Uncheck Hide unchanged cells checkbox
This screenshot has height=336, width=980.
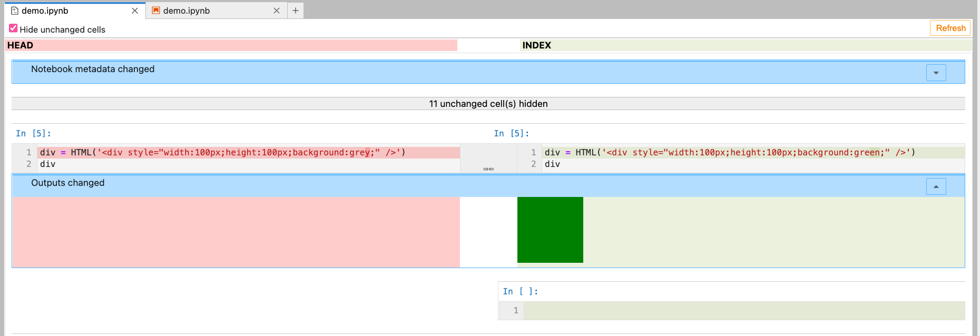tap(13, 28)
